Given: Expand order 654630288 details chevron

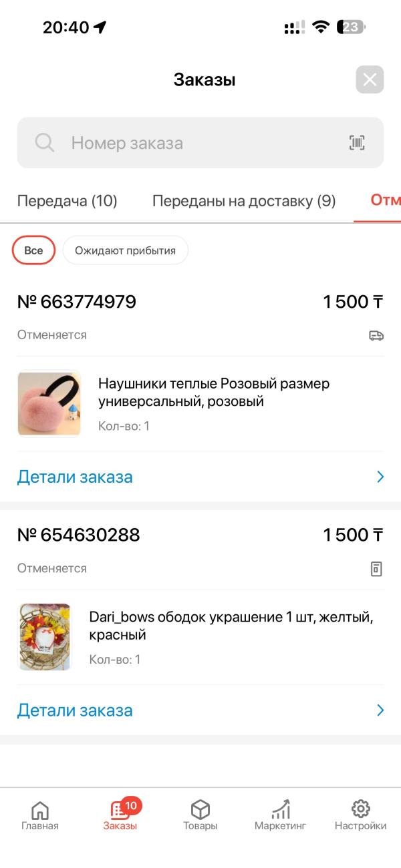Looking at the screenshot, I should click(x=380, y=710).
